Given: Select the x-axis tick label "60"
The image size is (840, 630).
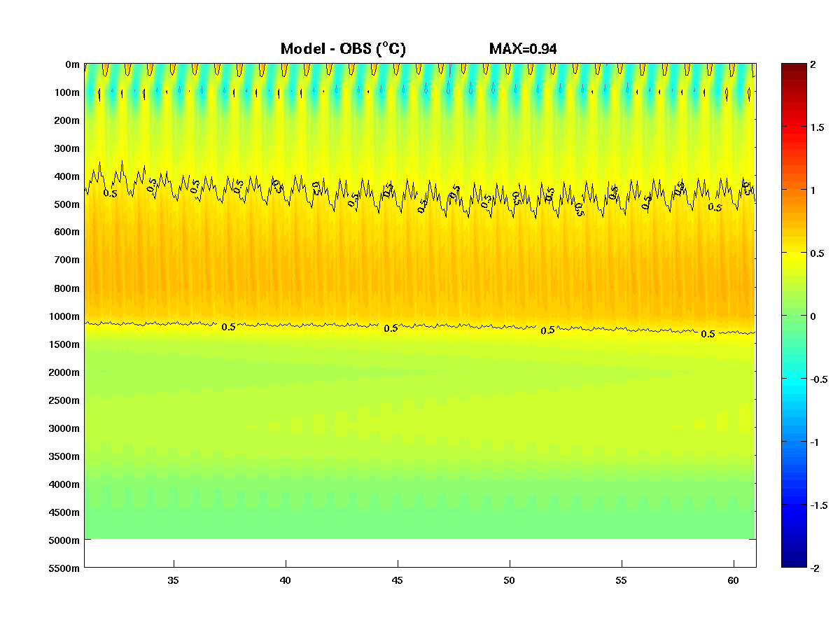Looking at the screenshot, I should [x=734, y=580].
